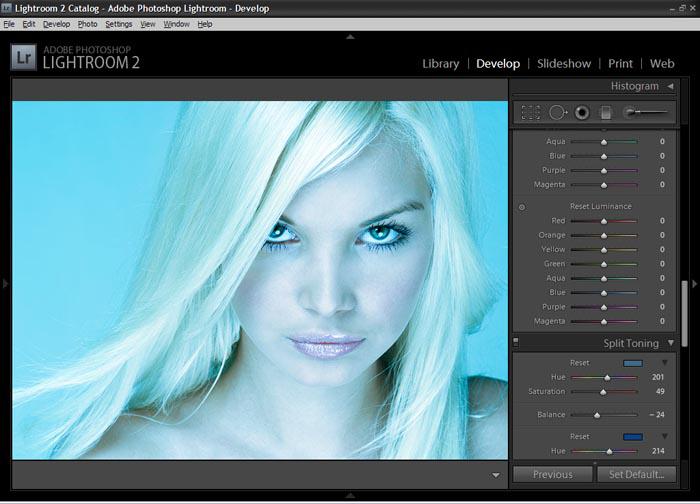The image size is (700, 504).
Task: Click the Lr logo identity plate
Action: coord(23,57)
